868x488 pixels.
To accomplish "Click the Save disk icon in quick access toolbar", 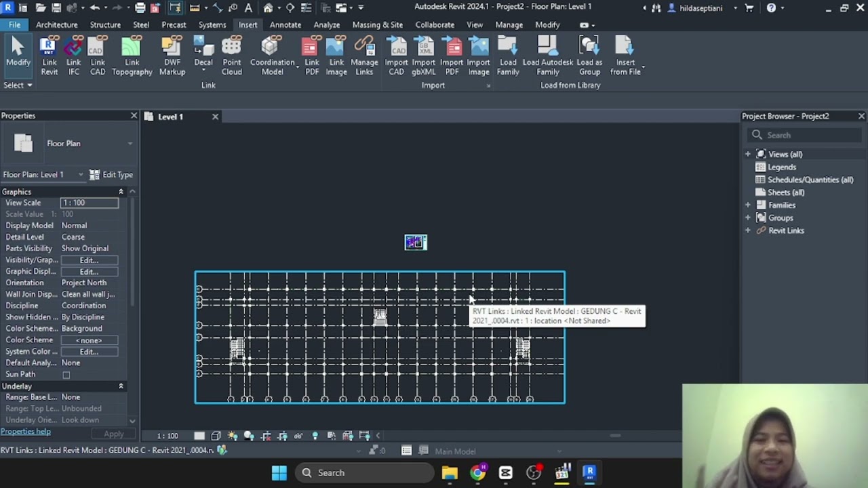I will point(56,8).
